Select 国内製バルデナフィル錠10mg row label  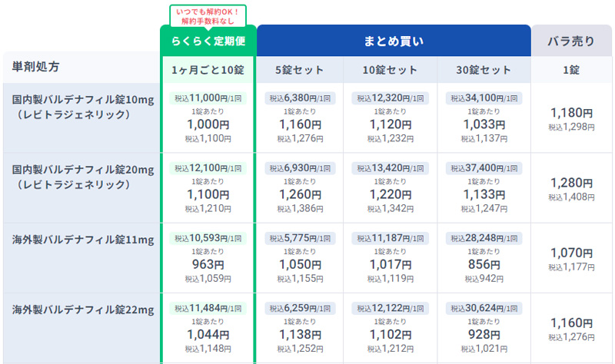tap(82, 100)
